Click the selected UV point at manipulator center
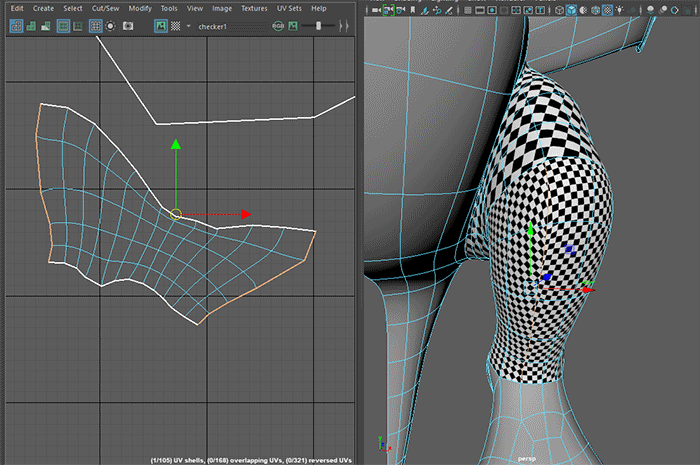700x465 pixels. (x=176, y=214)
